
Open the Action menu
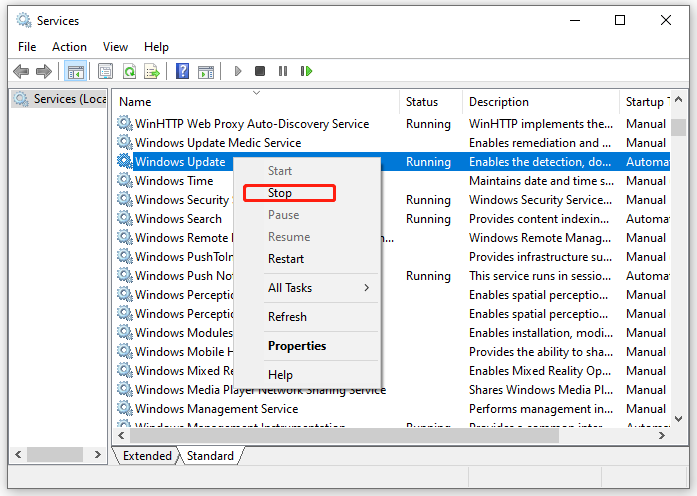pyautogui.click(x=69, y=47)
